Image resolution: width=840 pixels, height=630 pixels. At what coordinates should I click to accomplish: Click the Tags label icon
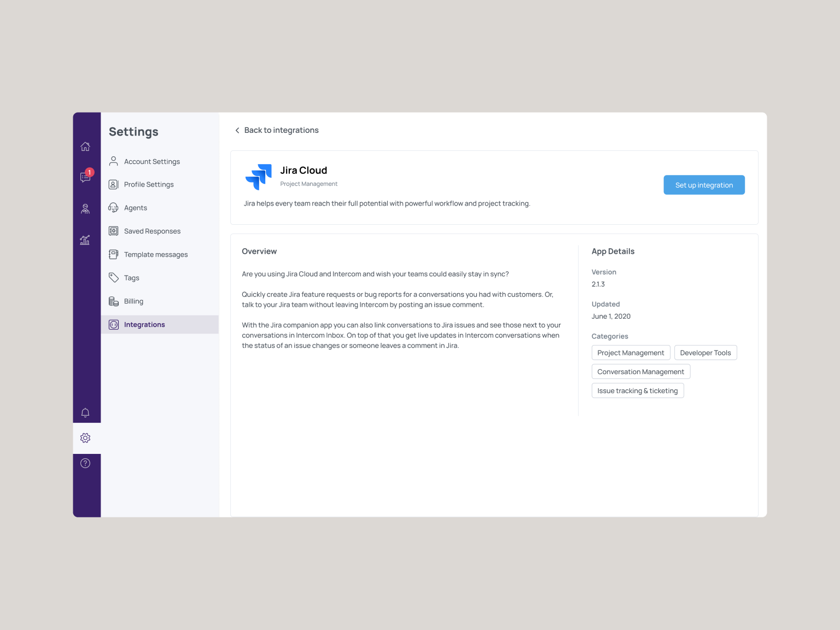point(114,278)
